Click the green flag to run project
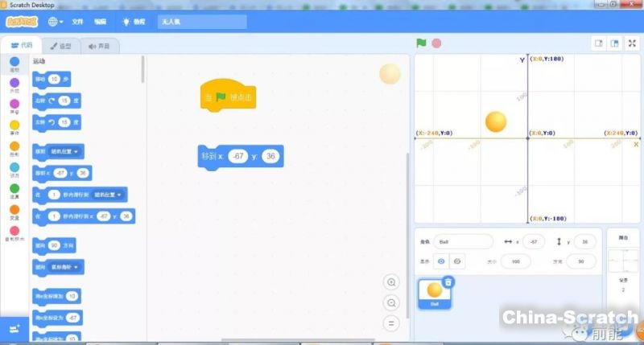The height and width of the screenshot is (345, 644). pos(421,43)
